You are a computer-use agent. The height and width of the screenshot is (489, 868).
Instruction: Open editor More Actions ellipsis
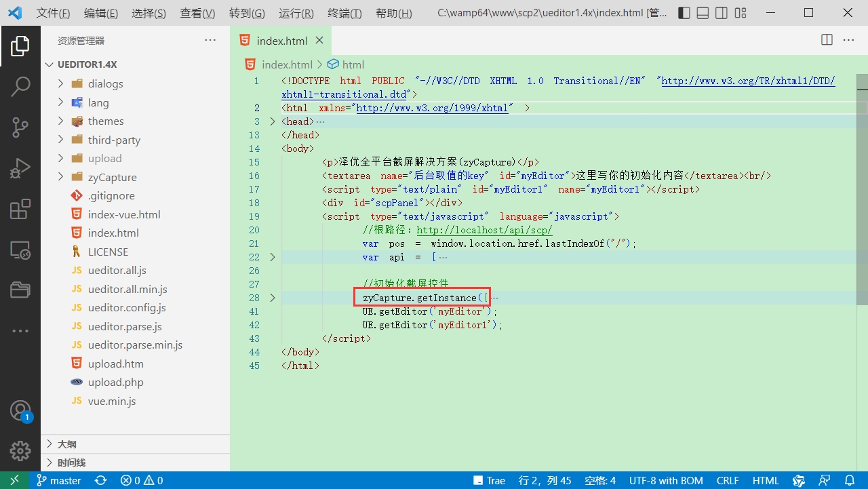pos(848,40)
